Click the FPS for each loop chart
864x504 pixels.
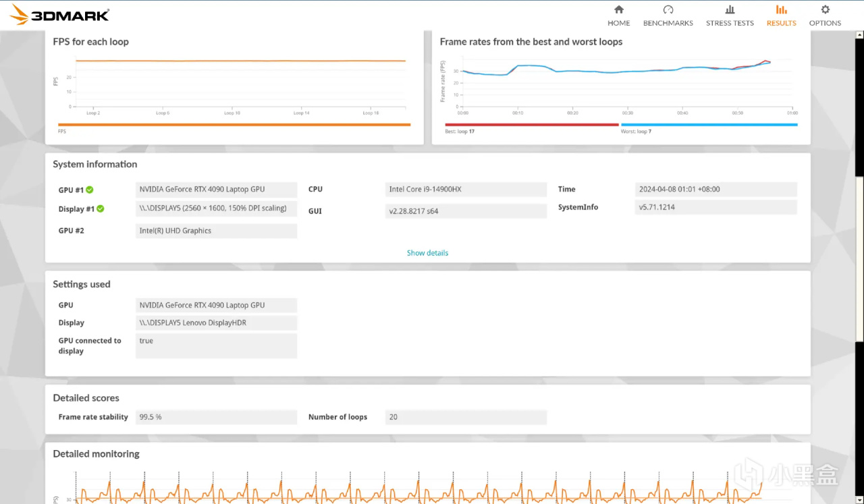(240, 84)
